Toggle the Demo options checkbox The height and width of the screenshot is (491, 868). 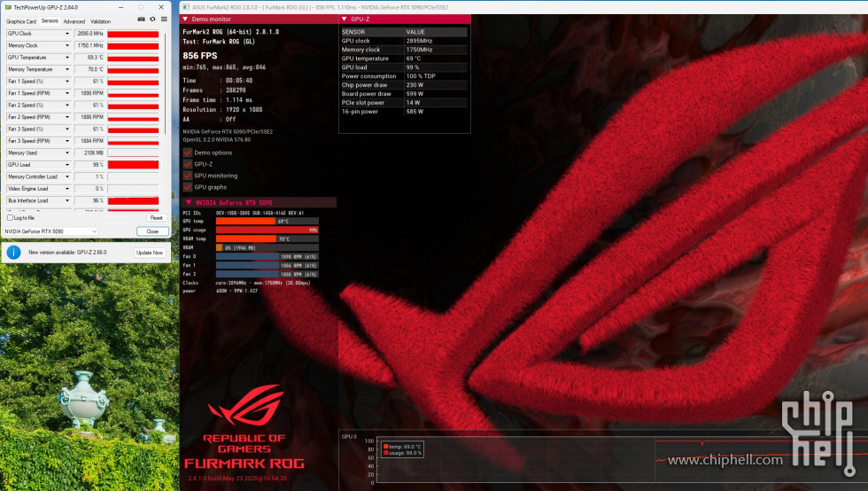188,152
